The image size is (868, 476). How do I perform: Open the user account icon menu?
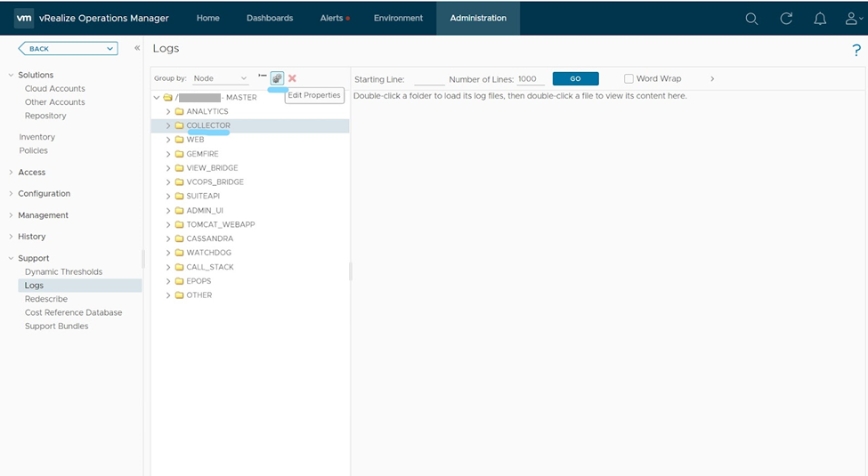pos(853,19)
